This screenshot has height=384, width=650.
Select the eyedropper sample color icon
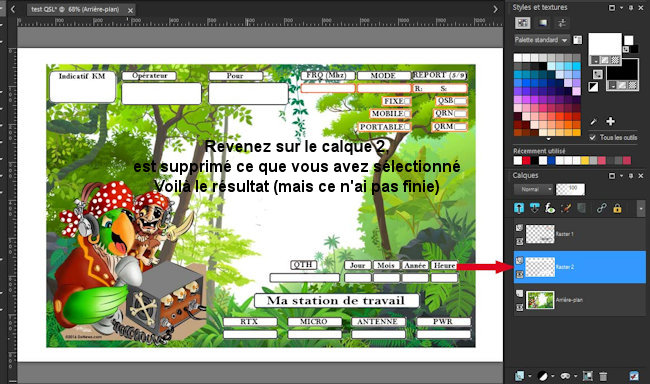point(594,121)
